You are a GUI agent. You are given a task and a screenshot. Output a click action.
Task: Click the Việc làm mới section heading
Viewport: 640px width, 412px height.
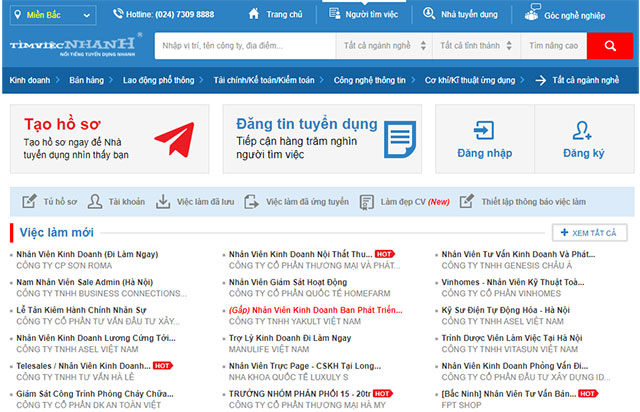tap(57, 232)
